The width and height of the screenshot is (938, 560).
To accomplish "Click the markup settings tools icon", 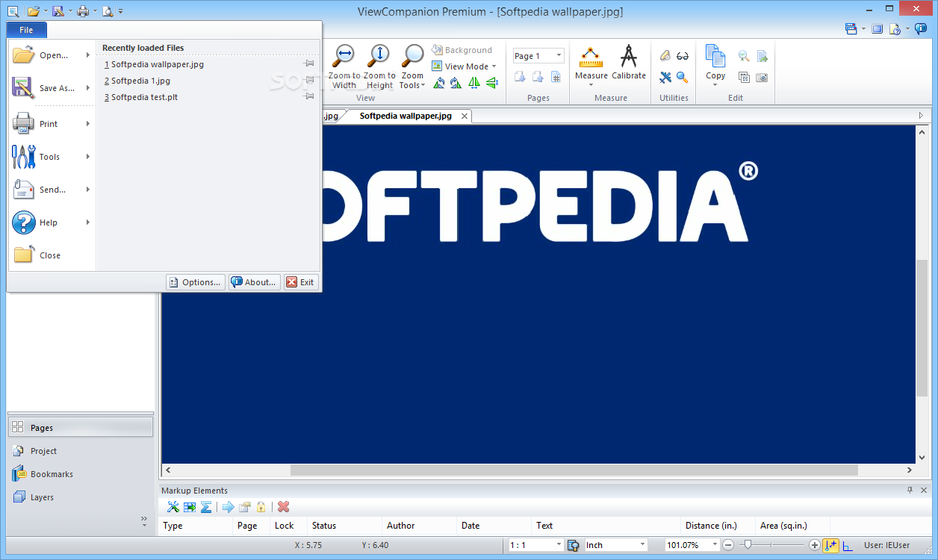I will coord(173,507).
